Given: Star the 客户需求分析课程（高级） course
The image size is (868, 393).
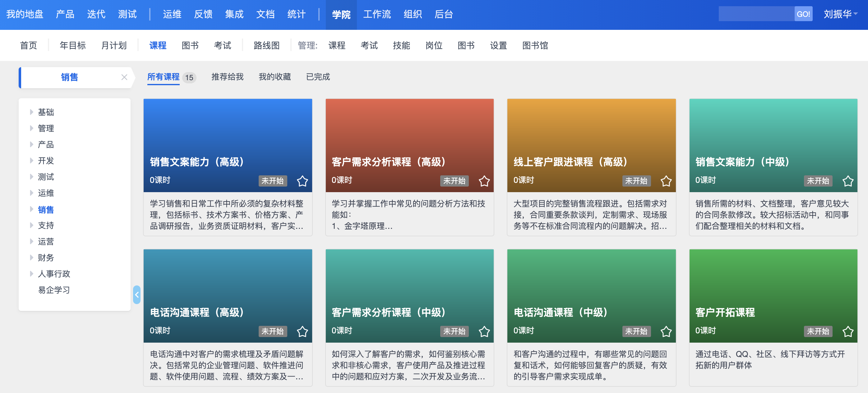Looking at the screenshot, I should pyautogui.click(x=484, y=181).
